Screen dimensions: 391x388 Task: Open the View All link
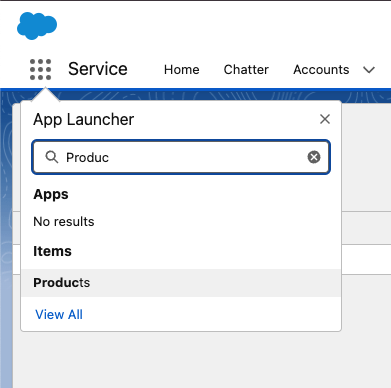tap(59, 314)
